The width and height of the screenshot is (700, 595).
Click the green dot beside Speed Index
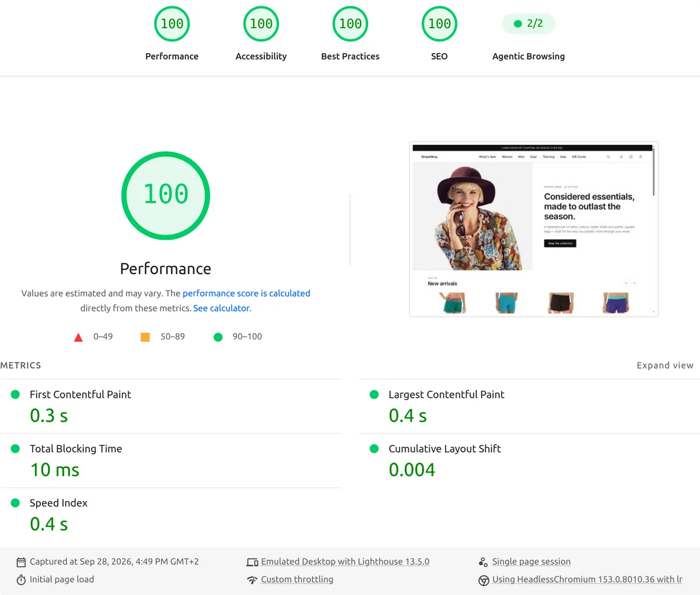pos(16,503)
